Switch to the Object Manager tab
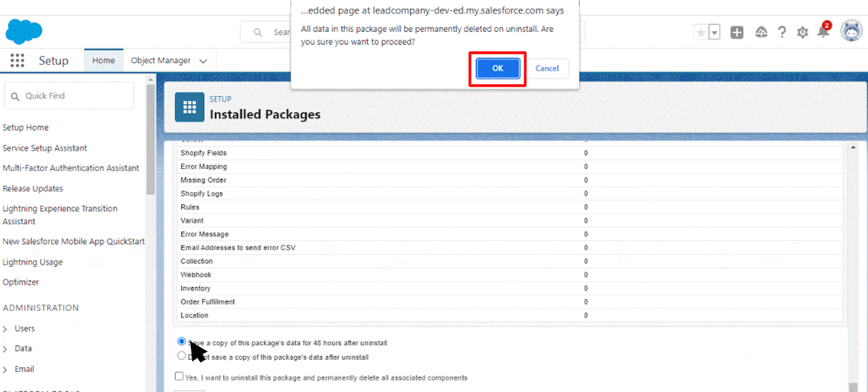This screenshot has height=392, width=868. [x=160, y=60]
